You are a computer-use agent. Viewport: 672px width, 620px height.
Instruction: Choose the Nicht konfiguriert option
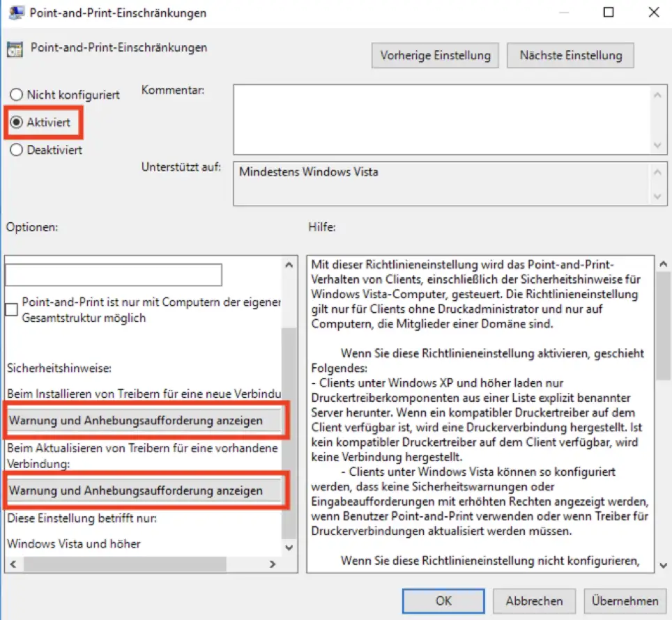[x=17, y=94]
